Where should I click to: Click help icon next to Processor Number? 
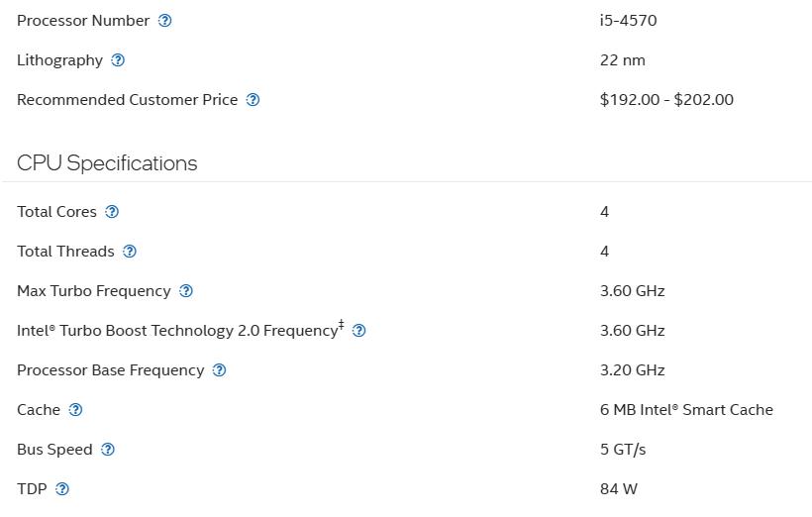click(165, 21)
